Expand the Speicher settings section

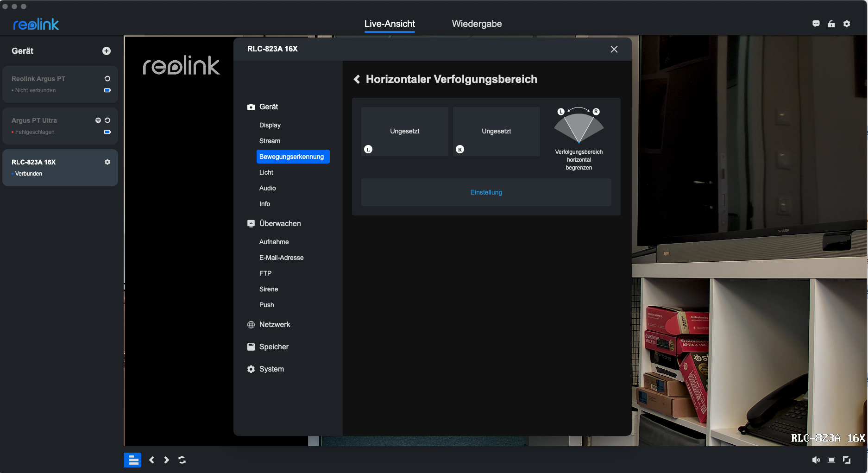(273, 347)
